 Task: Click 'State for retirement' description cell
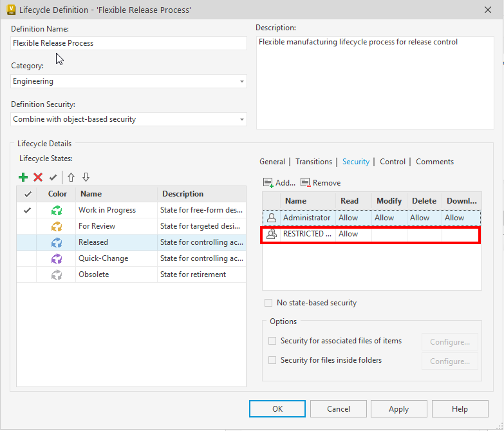pyautogui.click(x=202, y=274)
